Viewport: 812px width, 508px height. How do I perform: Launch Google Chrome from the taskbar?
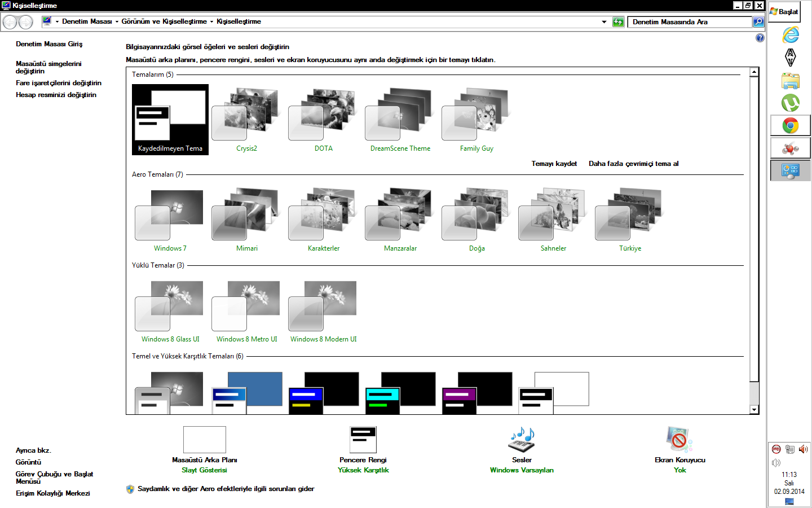coord(790,125)
